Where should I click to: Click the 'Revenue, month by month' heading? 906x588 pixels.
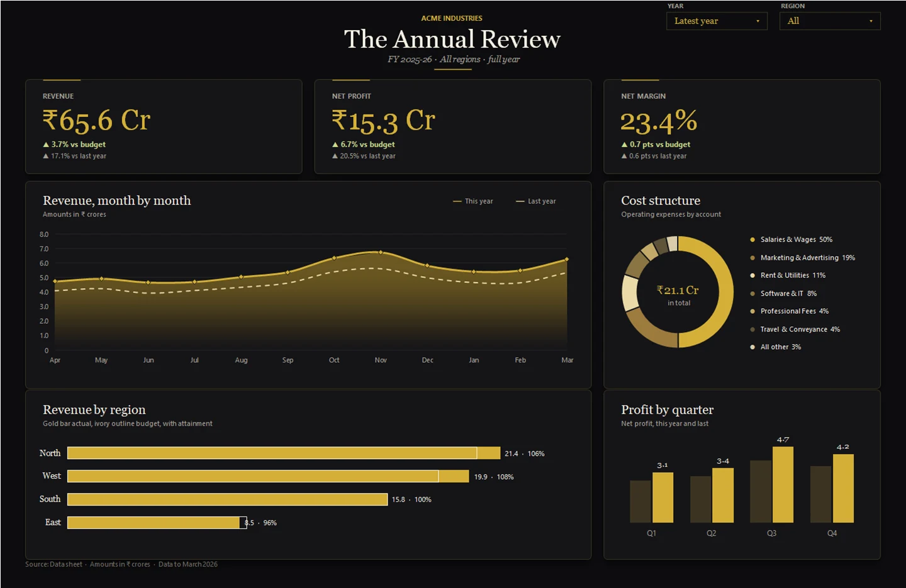[x=116, y=201]
